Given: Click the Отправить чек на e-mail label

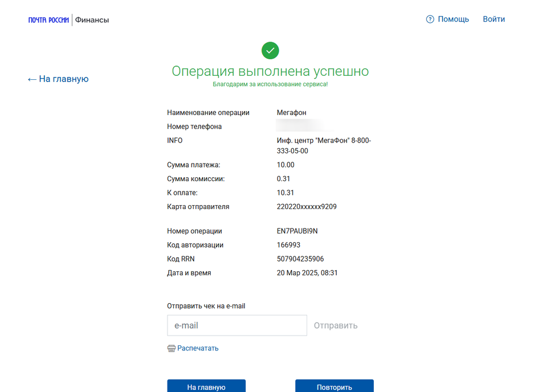Looking at the screenshot, I should point(206,306).
